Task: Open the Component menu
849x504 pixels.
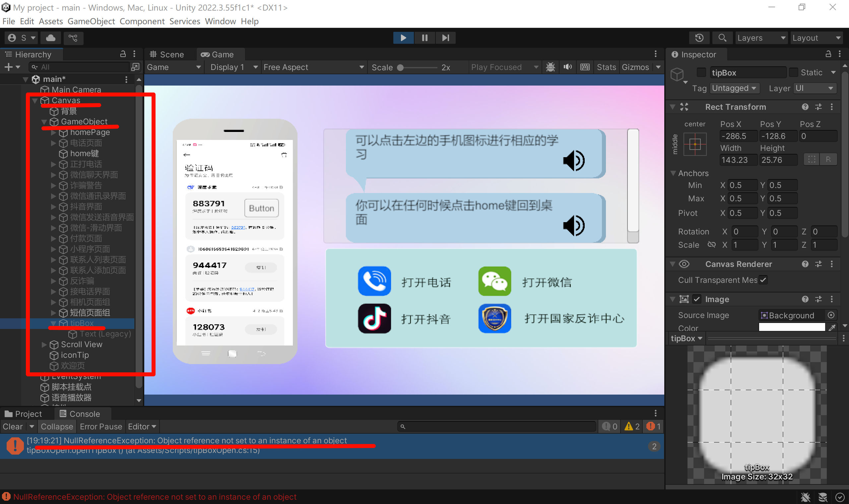Action: pyautogui.click(x=142, y=21)
